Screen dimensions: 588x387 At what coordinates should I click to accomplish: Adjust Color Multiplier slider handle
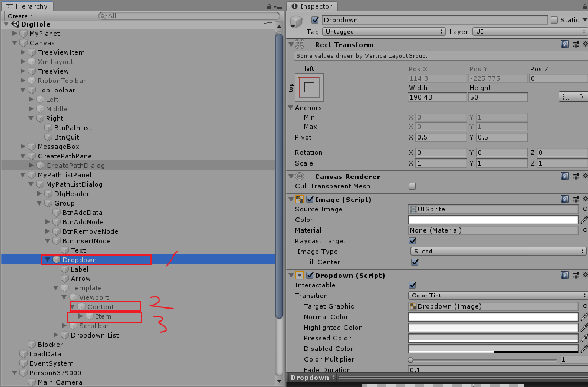coord(410,360)
